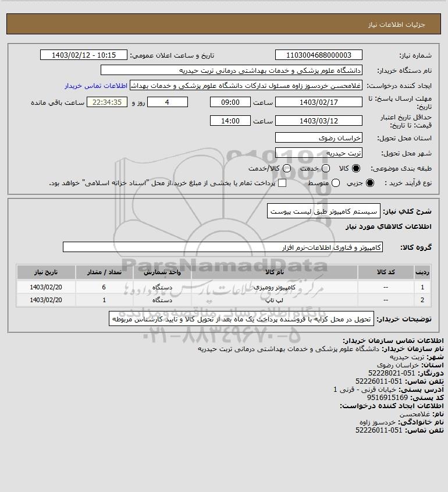Click the شماره نیاز field 1103004688000003
The width and height of the screenshot is (448, 492).
click(x=318, y=55)
